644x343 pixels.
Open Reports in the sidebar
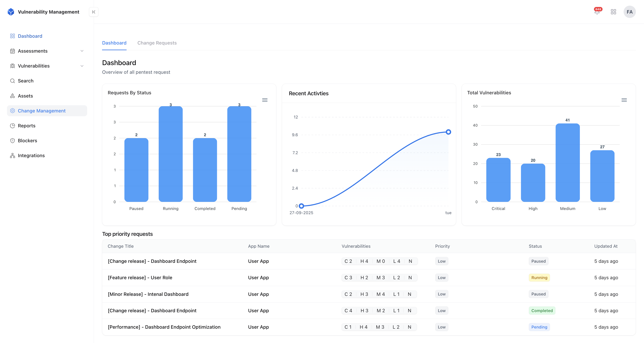click(26, 126)
